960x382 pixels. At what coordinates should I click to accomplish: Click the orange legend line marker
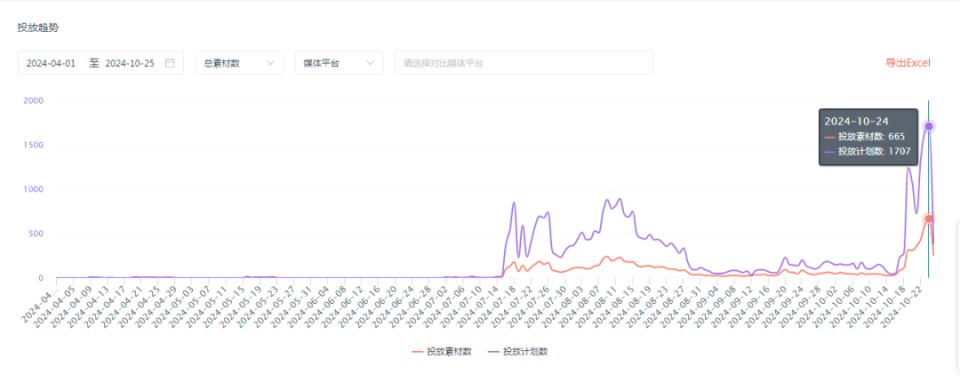click(x=418, y=351)
